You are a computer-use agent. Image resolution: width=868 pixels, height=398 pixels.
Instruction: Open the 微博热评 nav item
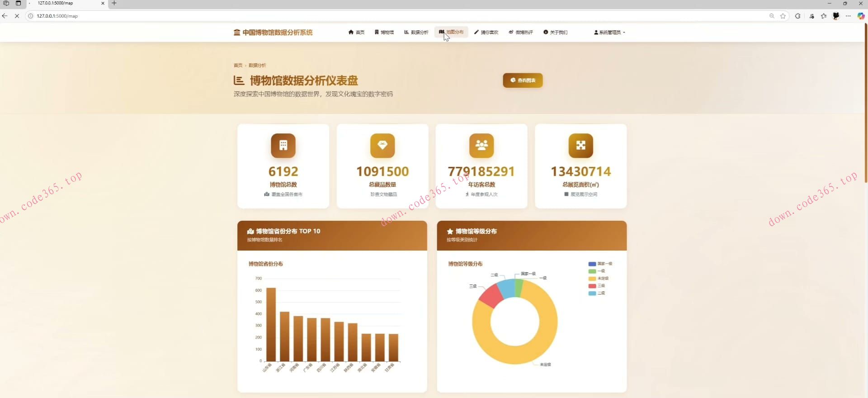point(521,33)
